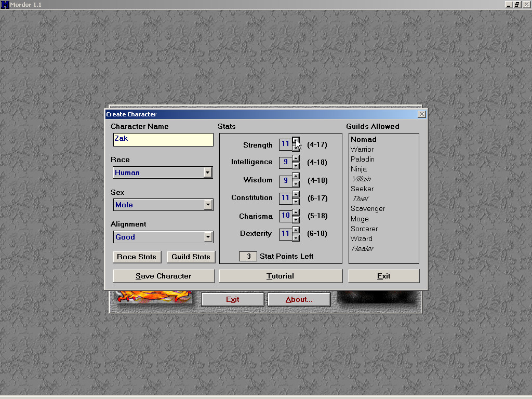Screen dimensions: 532x399
Task: Click the Mordor app icon in title bar
Action: (5, 5)
